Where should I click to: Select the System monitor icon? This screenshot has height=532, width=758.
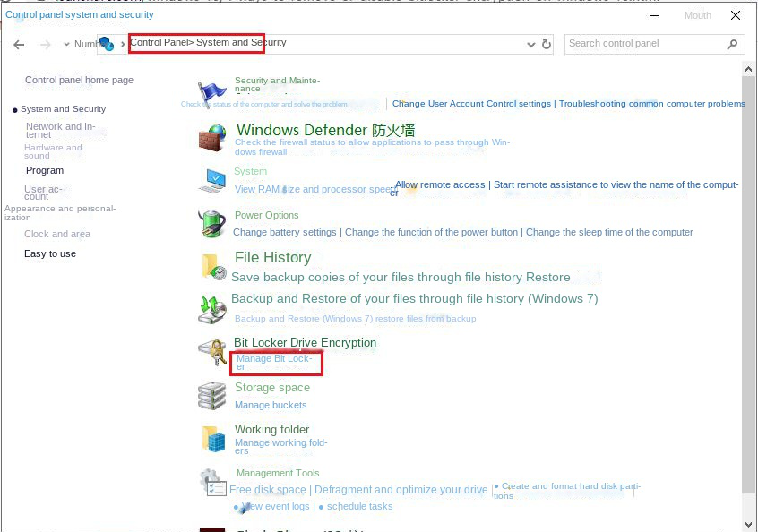pos(211,181)
